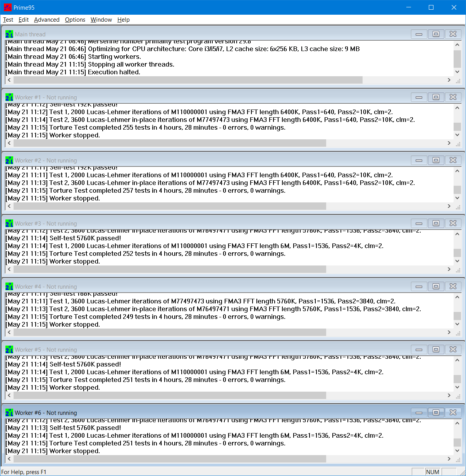Open the Options menu
Screen dimensions: 466x476
pos(75,20)
